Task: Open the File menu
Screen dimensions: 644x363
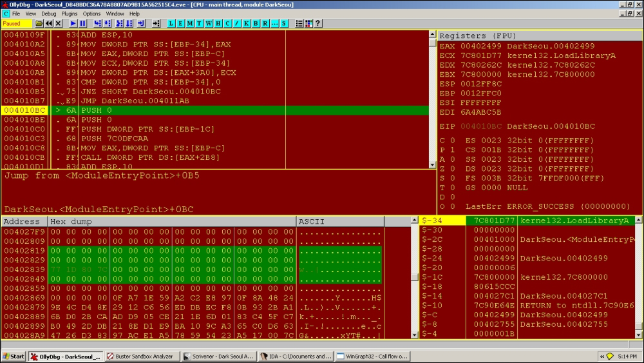Action: click(x=16, y=14)
